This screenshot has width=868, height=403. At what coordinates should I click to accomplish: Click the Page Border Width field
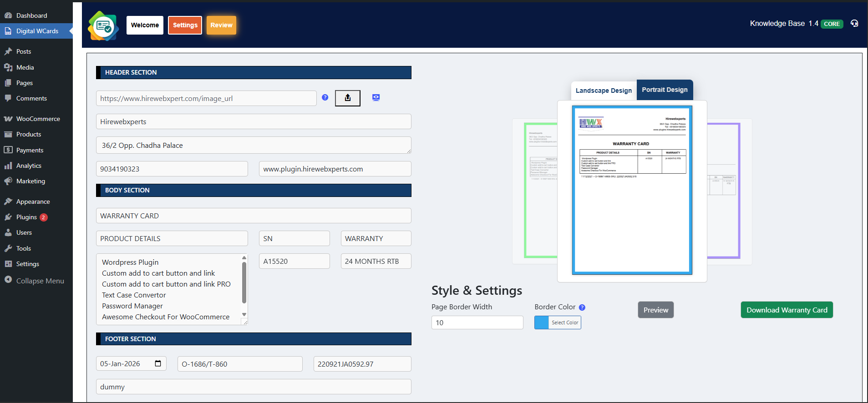[x=477, y=322]
